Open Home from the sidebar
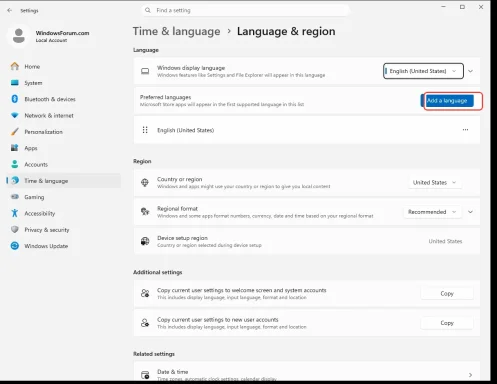The image size is (497, 384). [32, 66]
